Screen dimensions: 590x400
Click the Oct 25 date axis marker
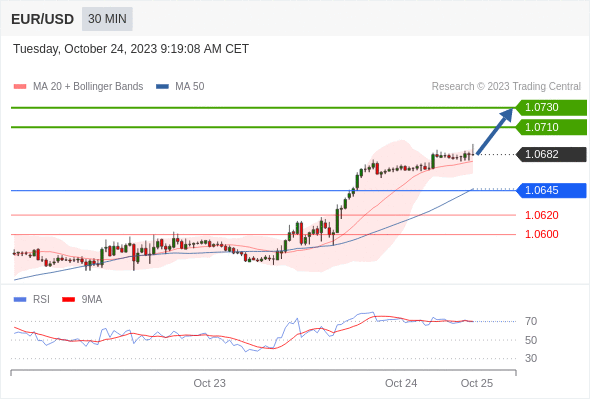[477, 383]
